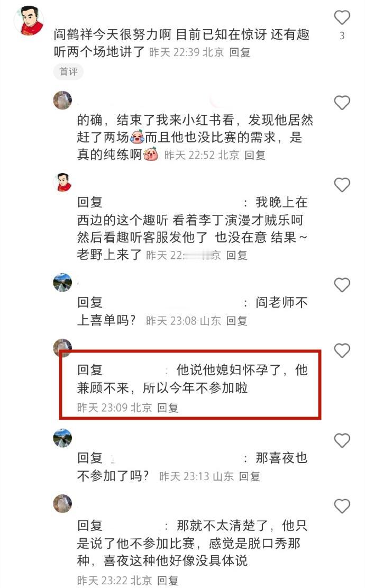Like the red-boxed 23:09 reply
This screenshot has height=588, width=365.
(x=342, y=350)
